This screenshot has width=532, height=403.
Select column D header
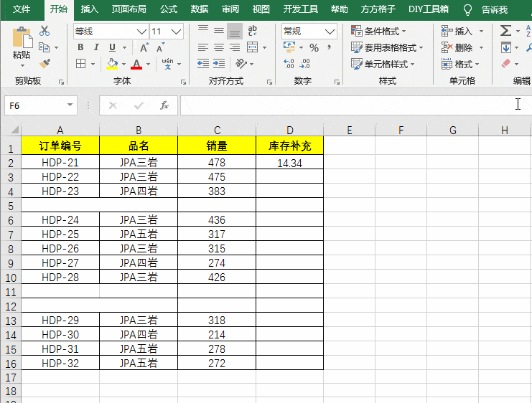click(290, 130)
